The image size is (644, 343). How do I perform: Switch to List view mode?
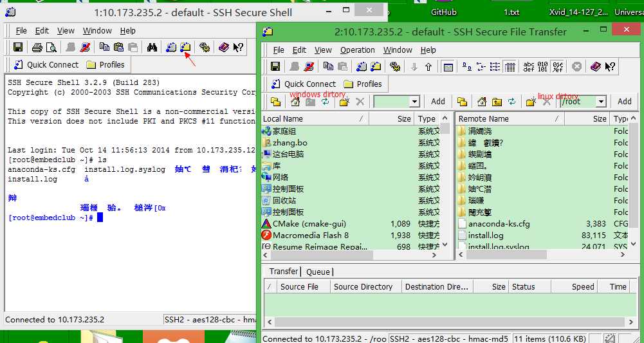495,66
